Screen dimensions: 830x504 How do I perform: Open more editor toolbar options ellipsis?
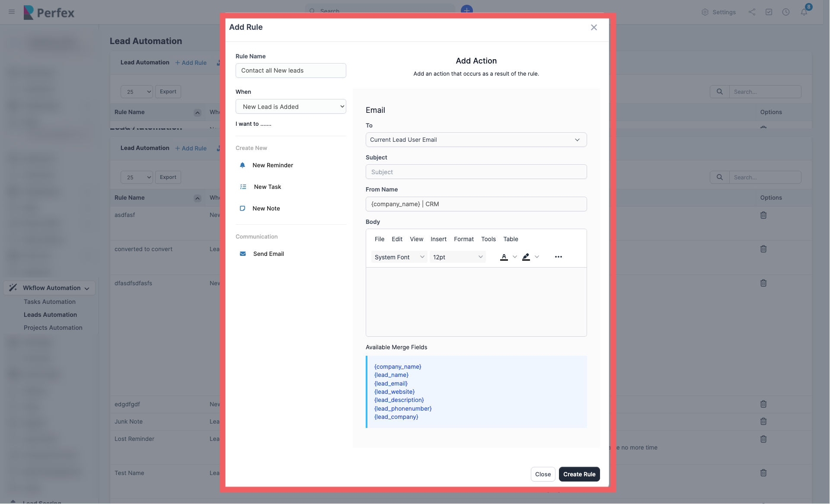[558, 257]
